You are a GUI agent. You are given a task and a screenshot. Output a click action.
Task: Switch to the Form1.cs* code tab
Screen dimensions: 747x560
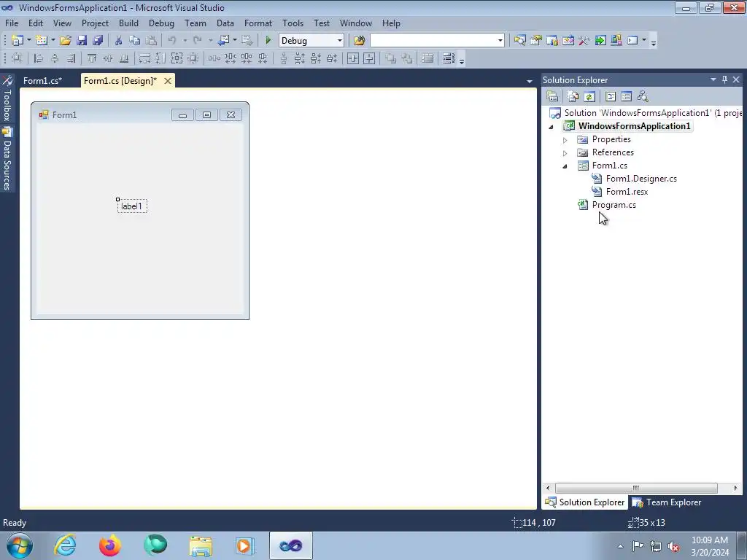[x=42, y=81]
